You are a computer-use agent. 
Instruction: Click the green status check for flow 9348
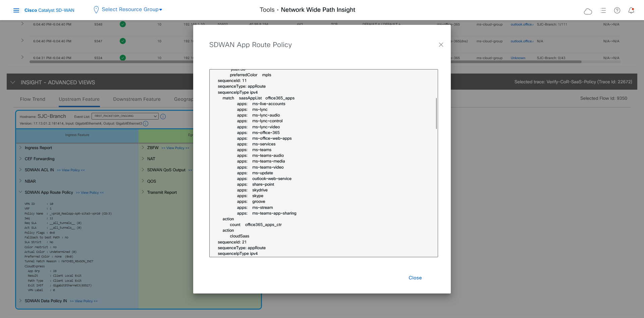click(123, 24)
